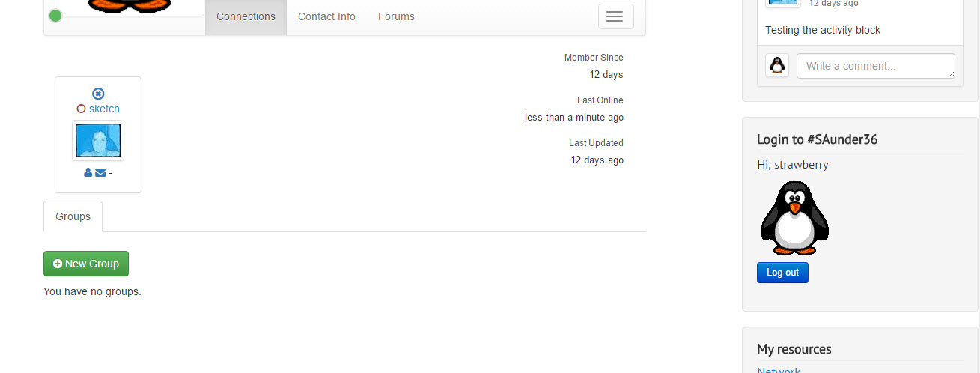Image resolution: width=980 pixels, height=373 pixels.
Task: Open the Contact Info tab
Action: (x=326, y=16)
